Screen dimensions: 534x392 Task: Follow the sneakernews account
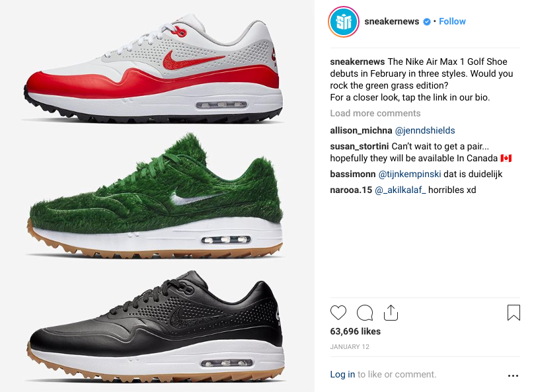[452, 21]
